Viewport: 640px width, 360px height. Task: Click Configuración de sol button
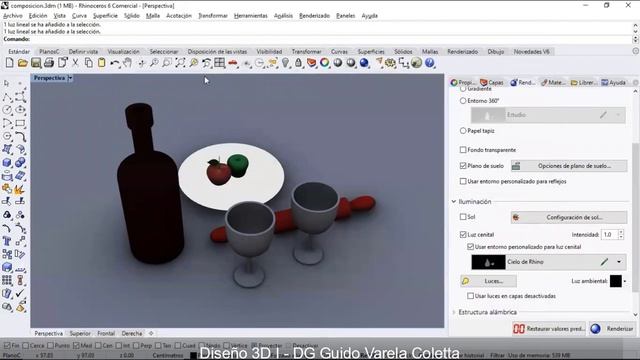569,218
